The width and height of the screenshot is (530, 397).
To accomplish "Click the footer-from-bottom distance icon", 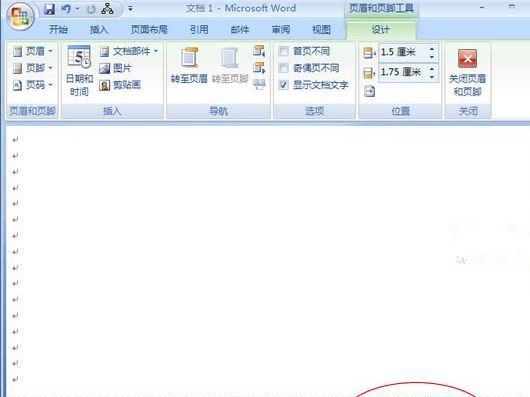I will pyautogui.click(x=369, y=73).
